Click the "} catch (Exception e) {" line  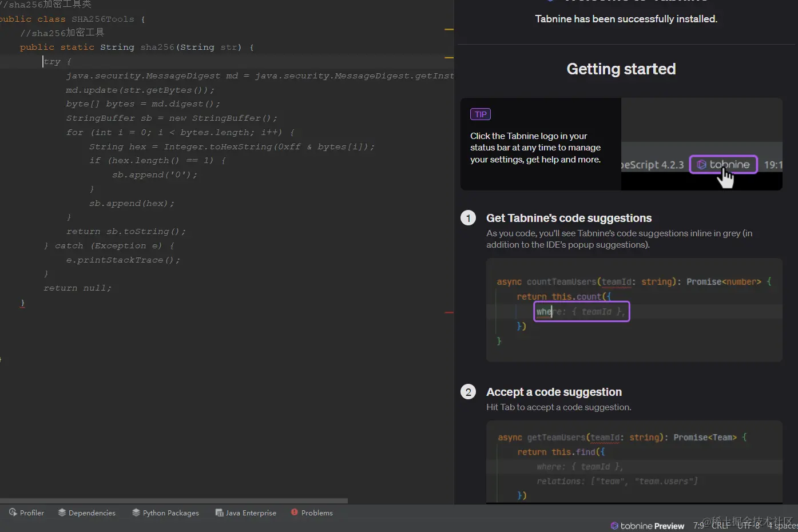109,245
